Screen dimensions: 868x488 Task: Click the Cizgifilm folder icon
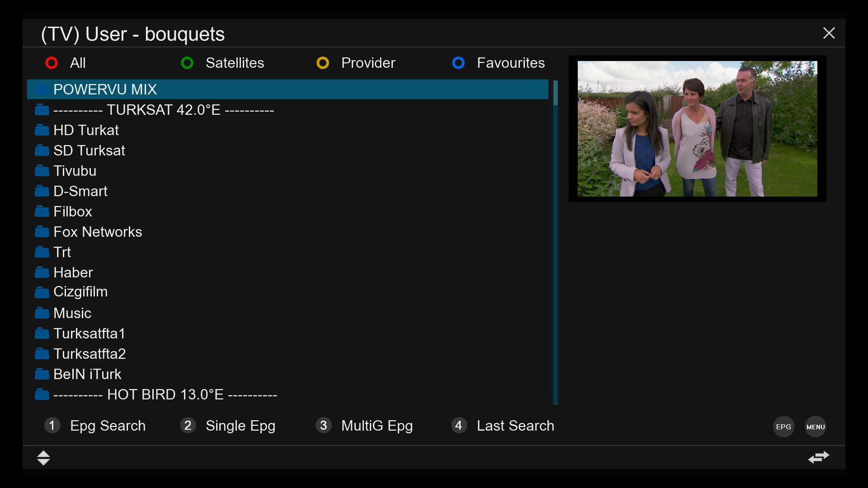click(x=42, y=293)
